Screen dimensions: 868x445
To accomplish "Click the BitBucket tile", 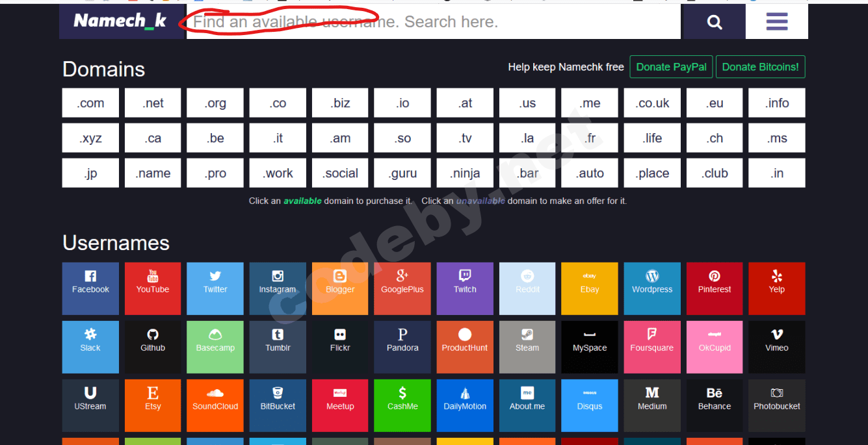I will 278,405.
